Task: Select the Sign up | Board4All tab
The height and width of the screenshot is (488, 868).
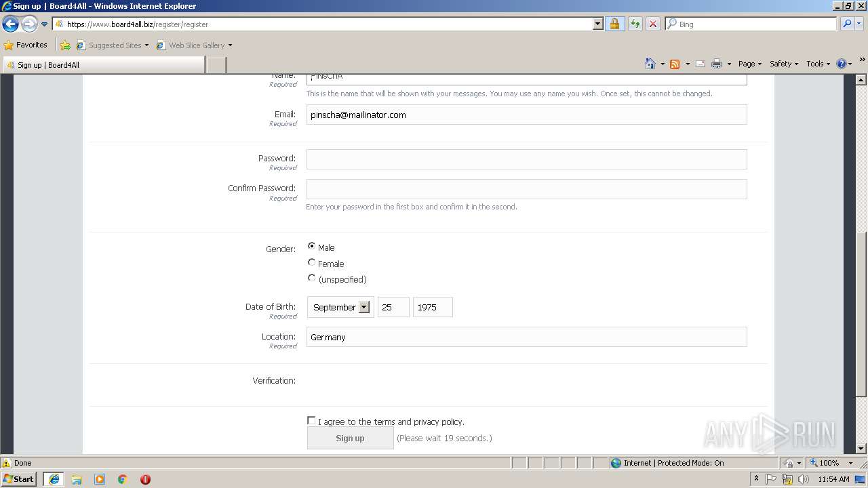Action: (103, 65)
